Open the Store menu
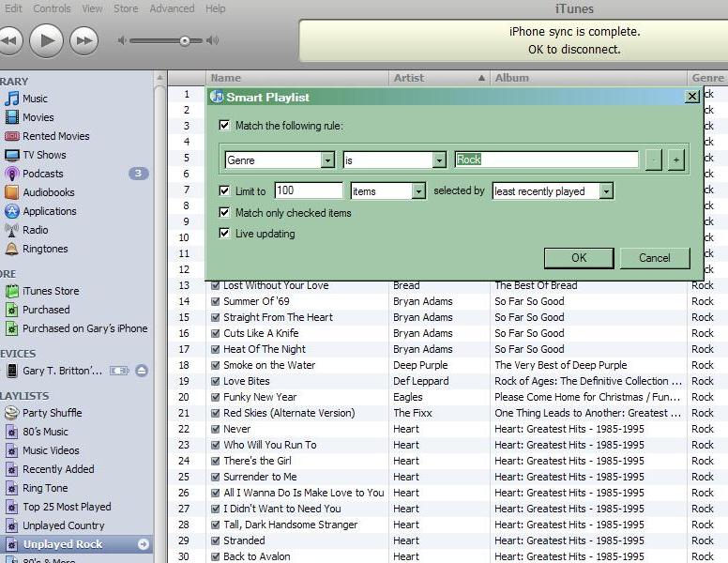Screen dimensions: 728x563 coord(126,8)
